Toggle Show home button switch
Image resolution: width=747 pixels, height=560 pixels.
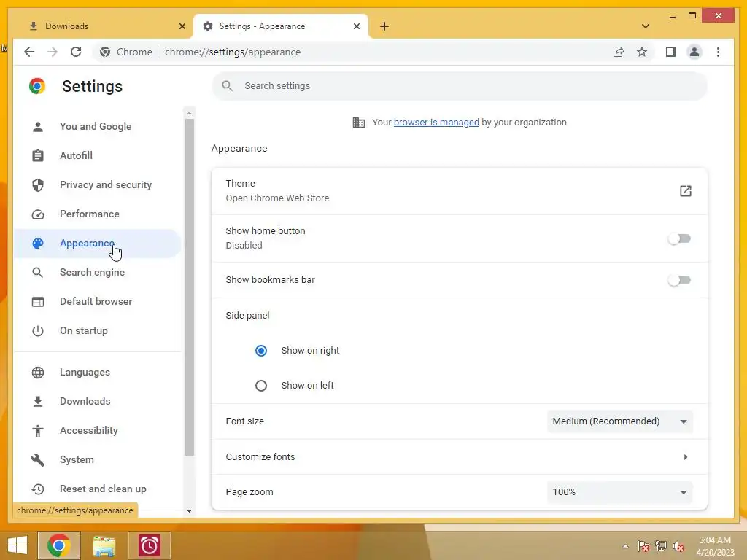pyautogui.click(x=679, y=238)
